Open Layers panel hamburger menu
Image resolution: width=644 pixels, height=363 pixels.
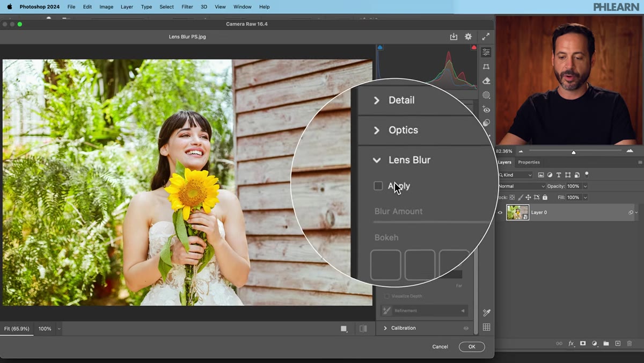[x=640, y=162]
